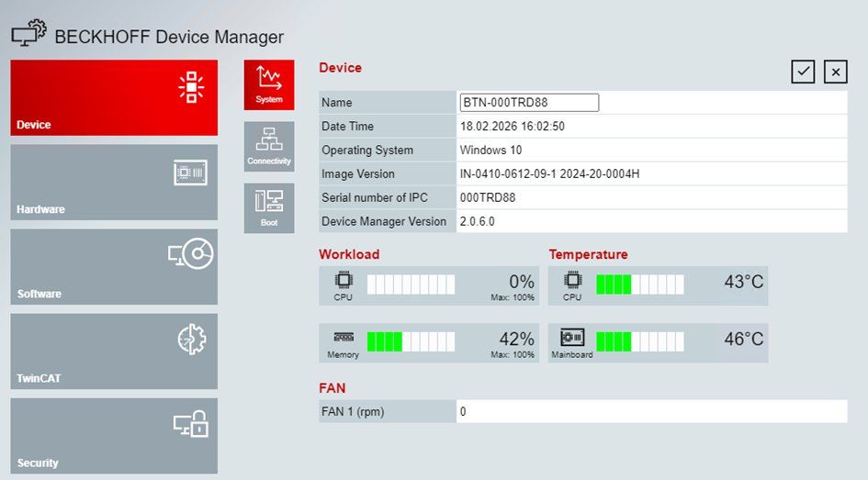868x480 pixels.
Task: Click the Serial number of IPC label
Action: point(375,197)
